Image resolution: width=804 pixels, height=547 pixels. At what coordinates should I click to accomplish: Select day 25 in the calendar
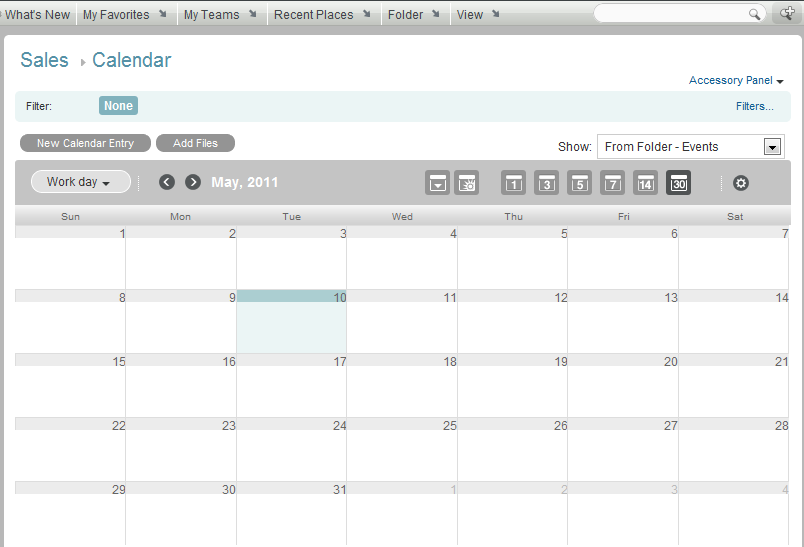coord(402,450)
